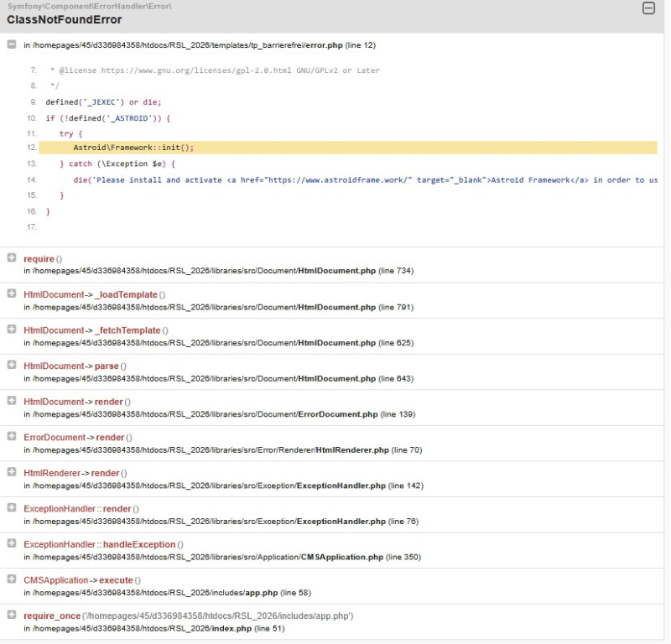This screenshot has width=671, height=644.
Task: Expand the HtmlRenderer render trace
Action: pos(12,472)
